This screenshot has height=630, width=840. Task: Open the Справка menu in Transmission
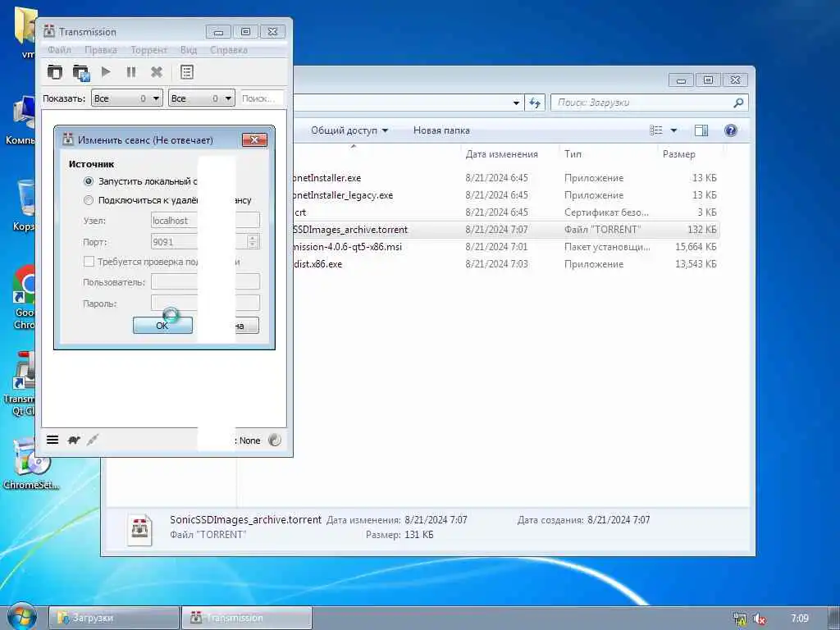[229, 50]
